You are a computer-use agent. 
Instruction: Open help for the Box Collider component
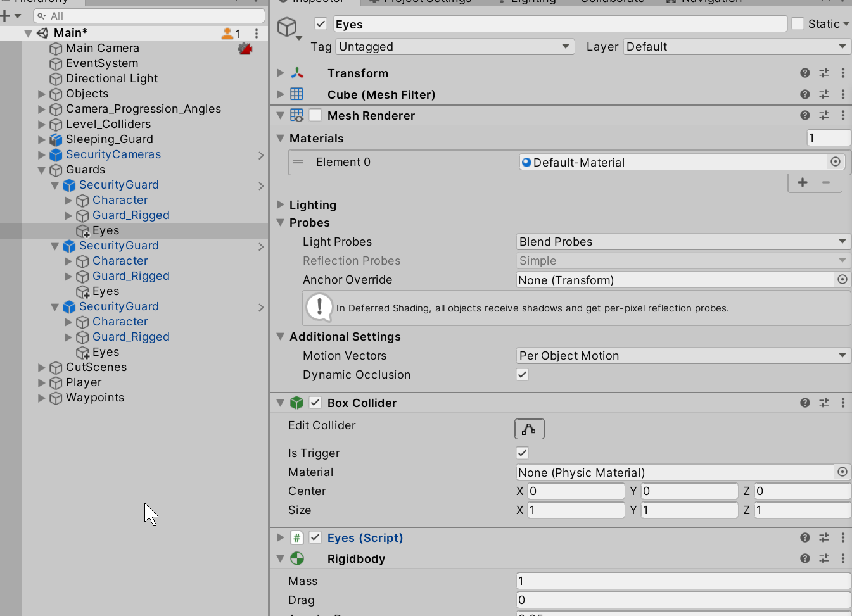tap(805, 403)
